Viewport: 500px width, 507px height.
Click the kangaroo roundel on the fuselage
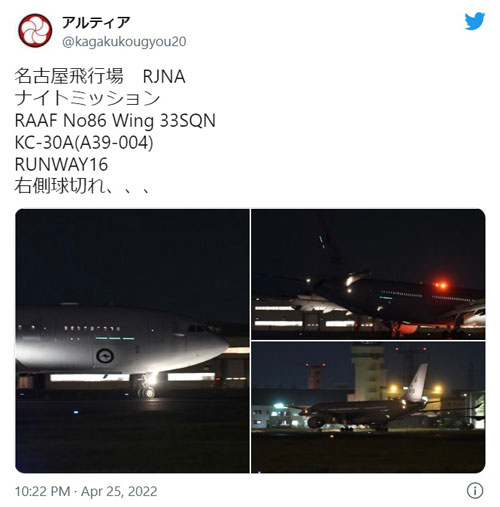coord(105,356)
